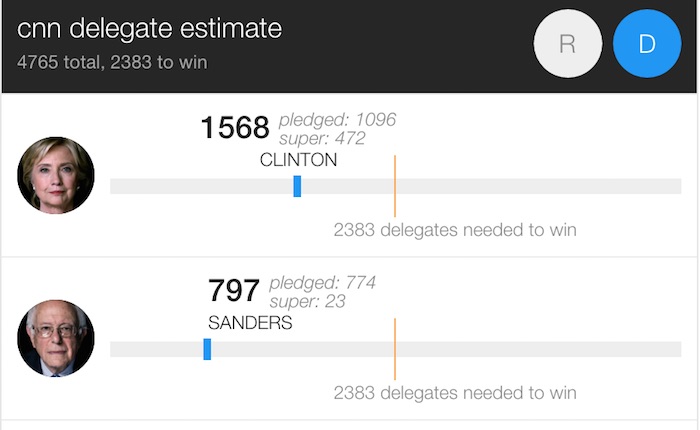Click Sanders' 'pledged: 774' text

322,283
